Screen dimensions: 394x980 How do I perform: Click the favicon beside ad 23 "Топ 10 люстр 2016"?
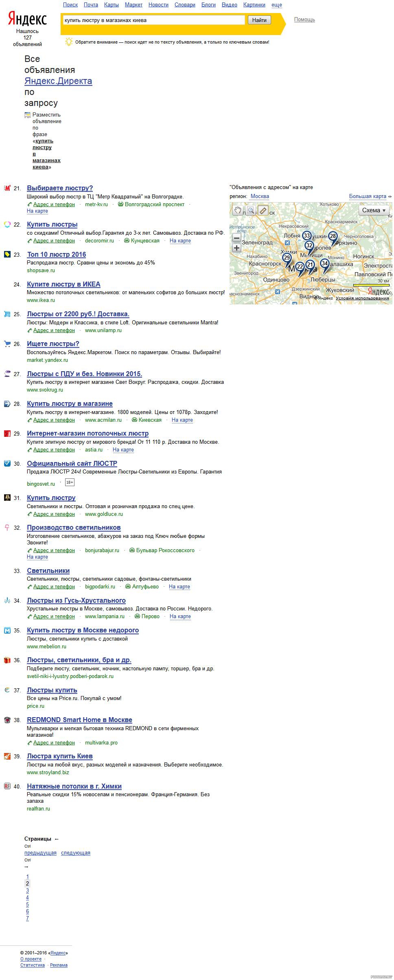pos(7,254)
